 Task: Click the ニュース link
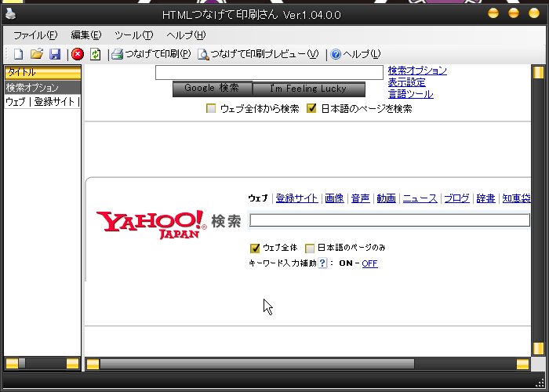(420, 198)
